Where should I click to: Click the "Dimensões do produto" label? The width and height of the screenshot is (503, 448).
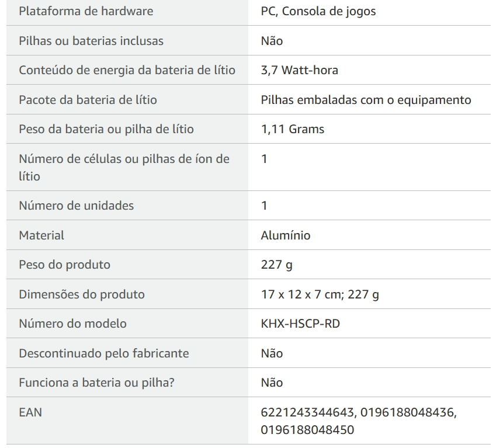[x=82, y=294]
